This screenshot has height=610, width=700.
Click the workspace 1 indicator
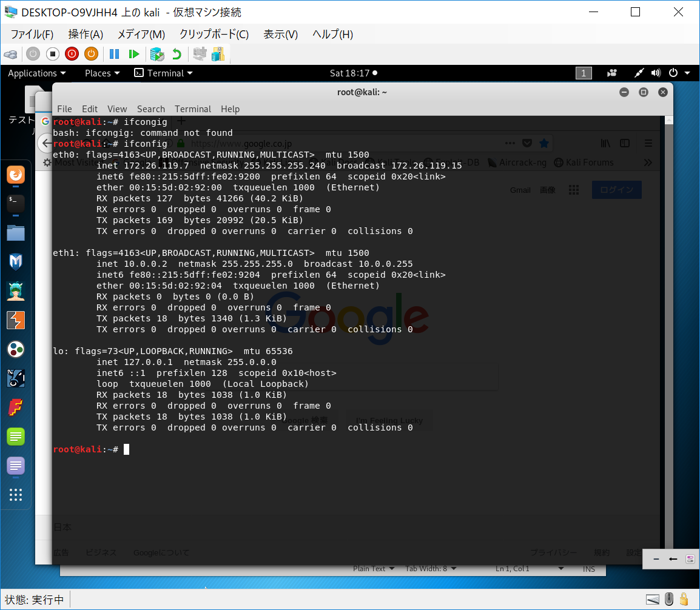point(583,73)
